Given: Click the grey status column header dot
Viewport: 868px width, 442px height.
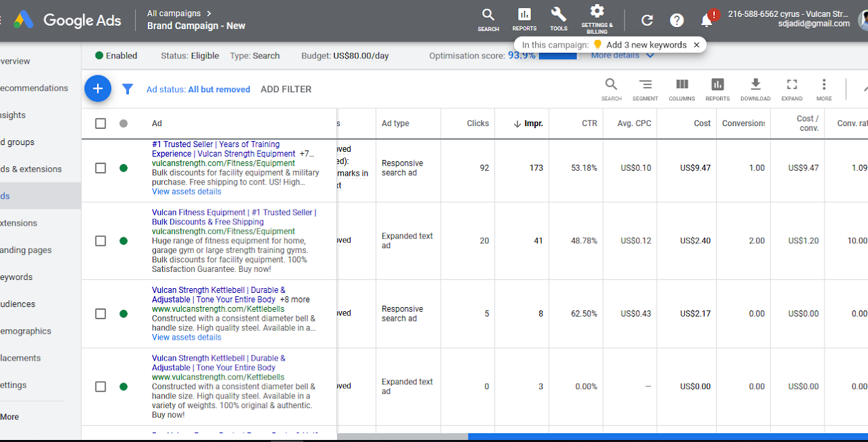Looking at the screenshot, I should point(123,123).
